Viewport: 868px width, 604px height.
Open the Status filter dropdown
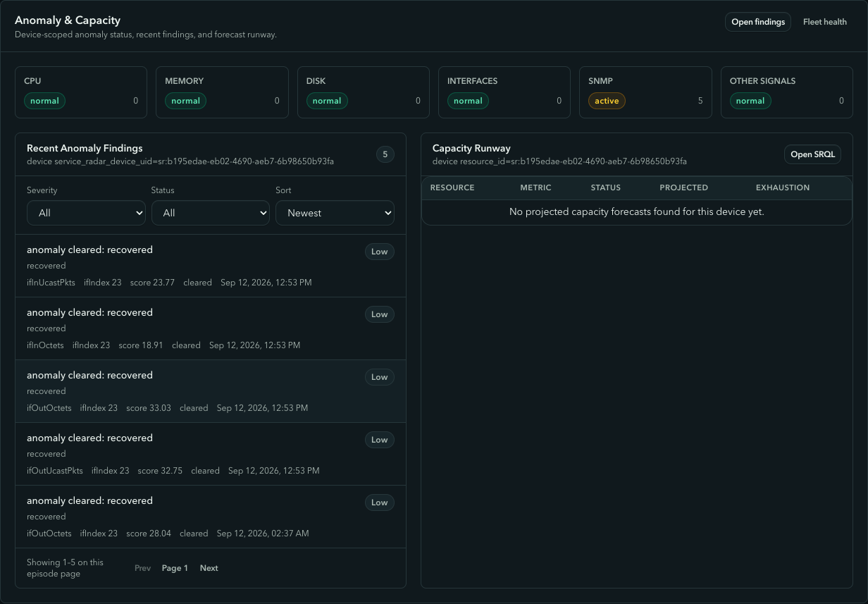coord(211,213)
